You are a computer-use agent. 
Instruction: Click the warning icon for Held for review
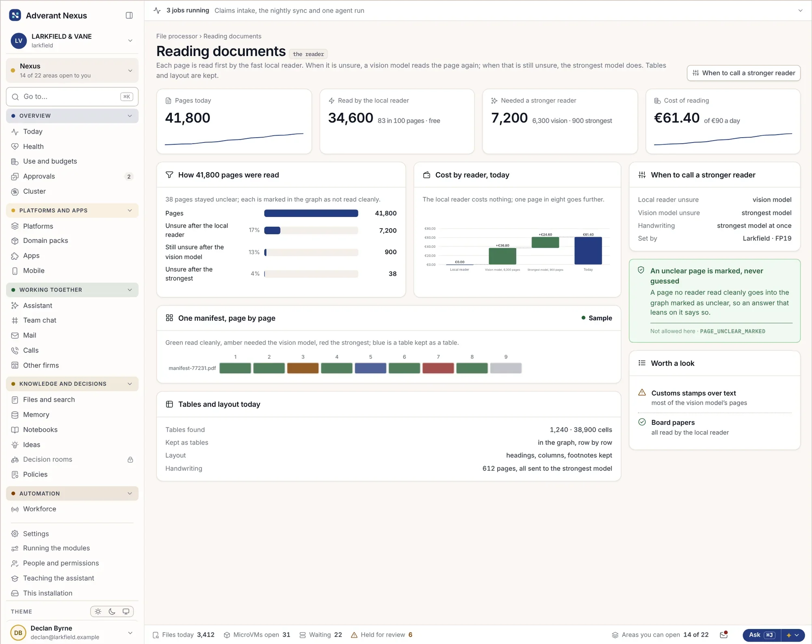(354, 635)
